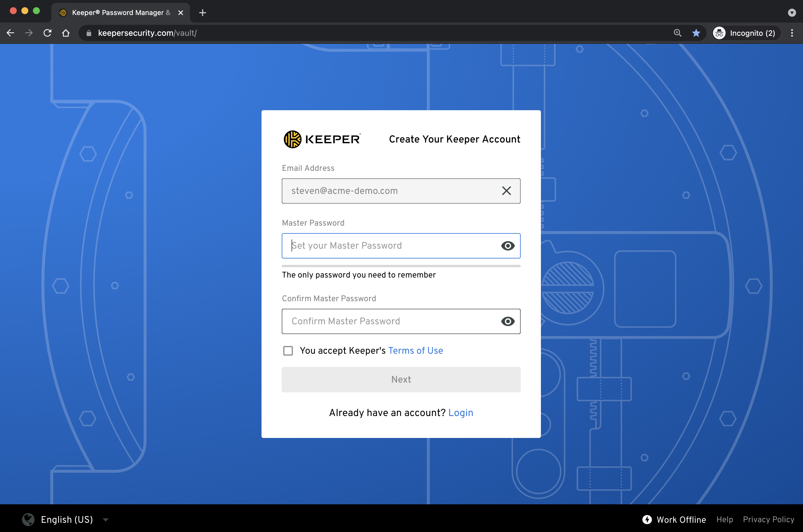Clear the email address with the X icon
The width and height of the screenshot is (803, 532).
click(506, 191)
